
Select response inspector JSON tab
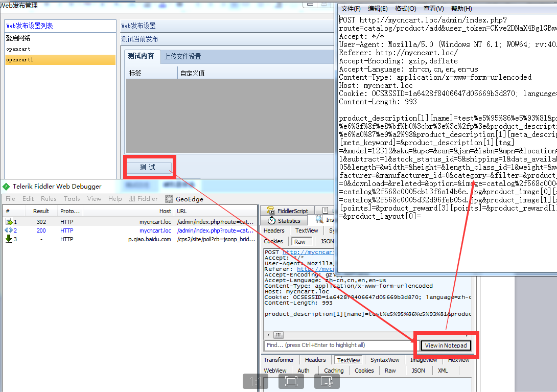pos(418,371)
